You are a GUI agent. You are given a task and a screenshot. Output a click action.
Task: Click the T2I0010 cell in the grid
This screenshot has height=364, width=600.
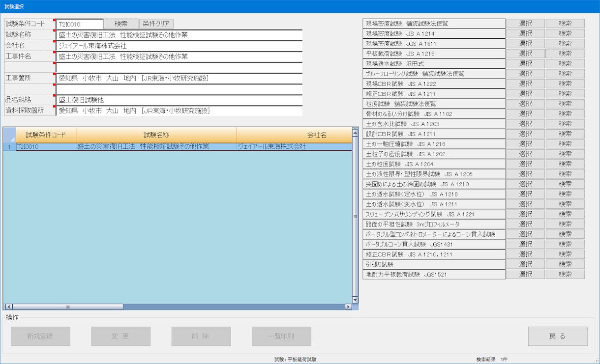46,147
